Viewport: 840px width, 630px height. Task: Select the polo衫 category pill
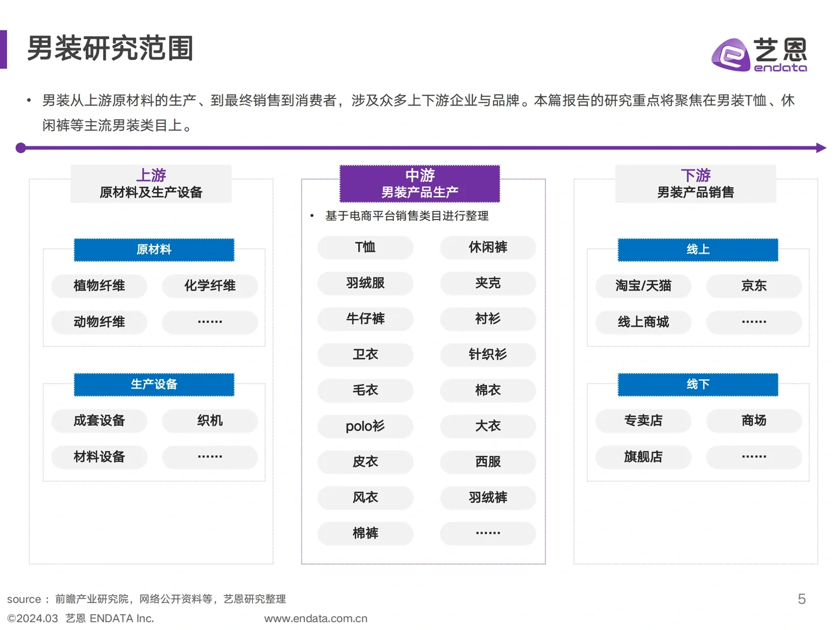pos(365,426)
